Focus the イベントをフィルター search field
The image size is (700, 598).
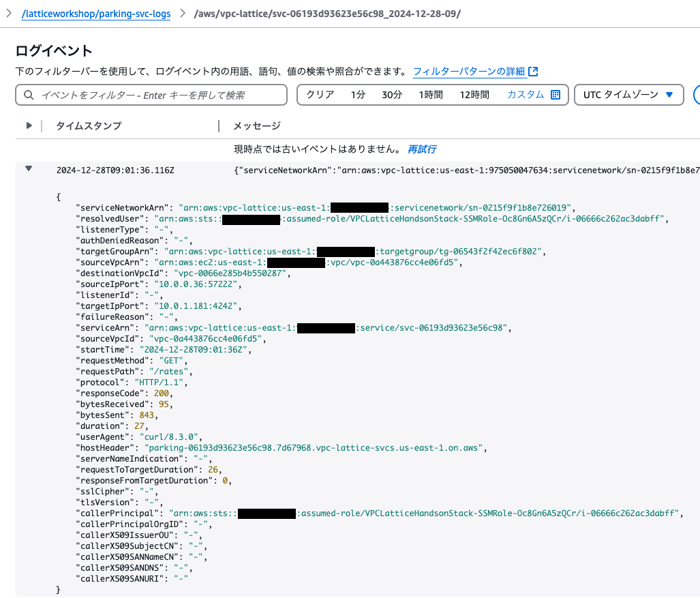pos(151,95)
